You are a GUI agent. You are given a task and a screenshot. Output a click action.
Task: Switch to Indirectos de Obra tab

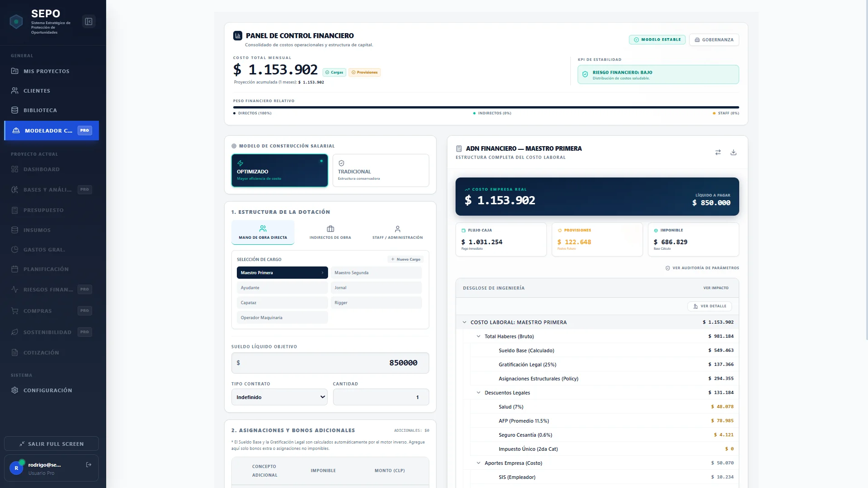click(330, 232)
